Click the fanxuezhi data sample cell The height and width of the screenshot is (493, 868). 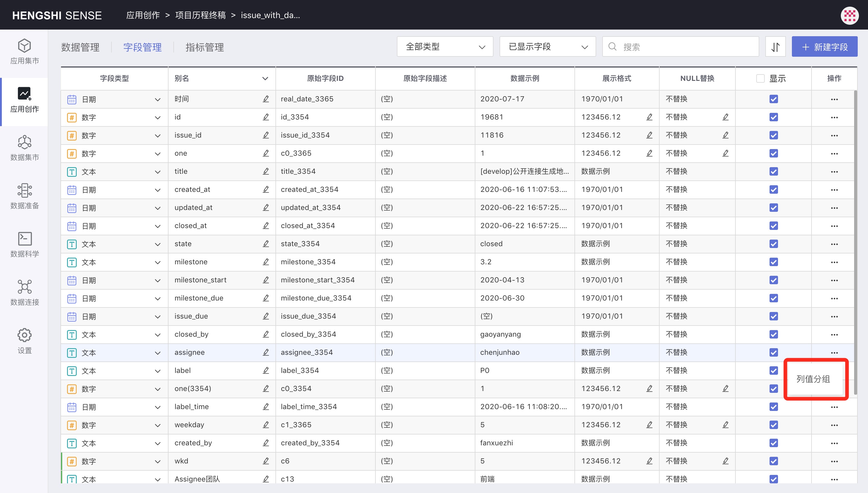click(524, 443)
